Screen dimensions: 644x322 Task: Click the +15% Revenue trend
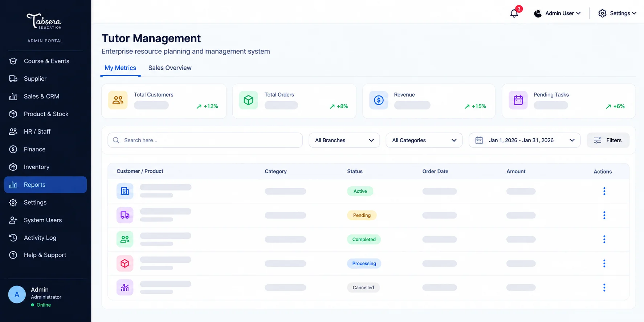pos(475,106)
